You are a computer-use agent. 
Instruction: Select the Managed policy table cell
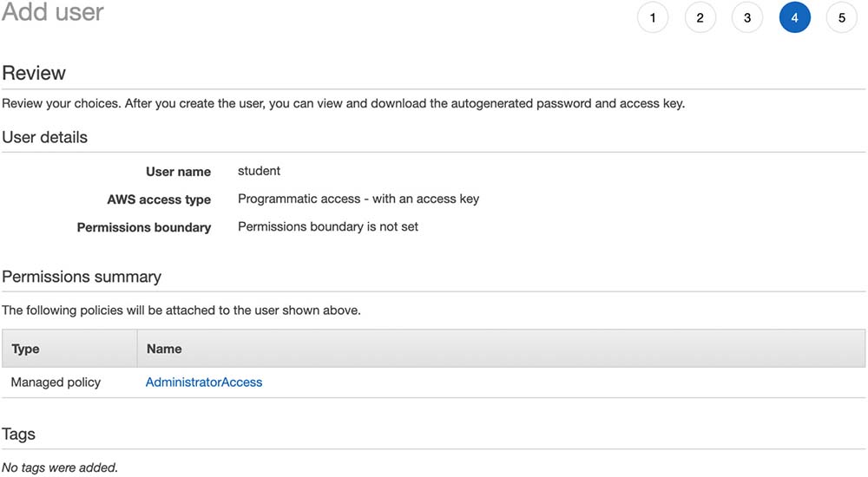(x=56, y=382)
